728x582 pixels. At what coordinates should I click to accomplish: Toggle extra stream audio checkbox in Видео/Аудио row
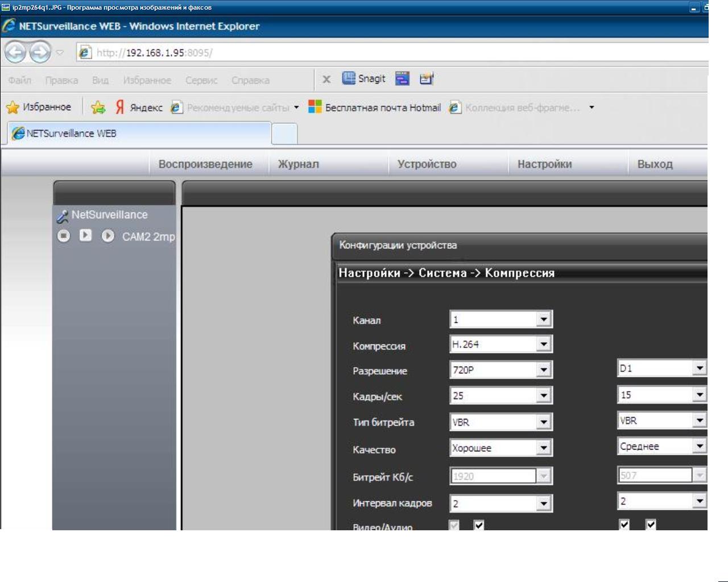pos(651,524)
